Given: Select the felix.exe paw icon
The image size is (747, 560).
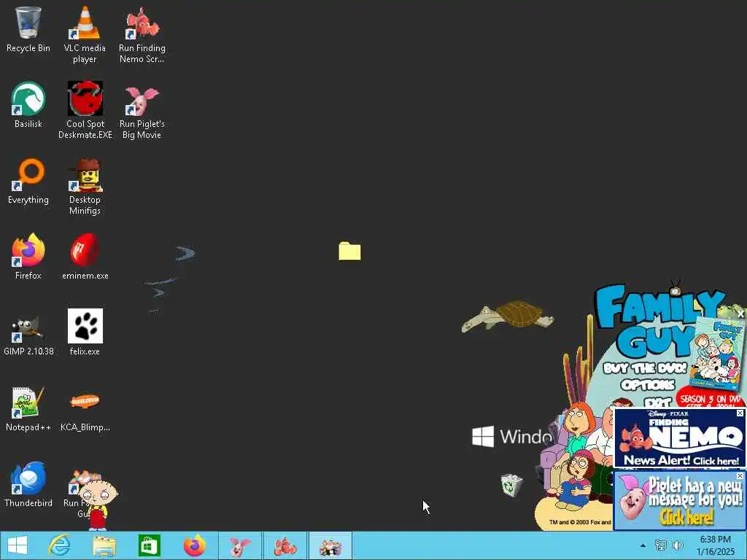Looking at the screenshot, I should click(x=85, y=332).
